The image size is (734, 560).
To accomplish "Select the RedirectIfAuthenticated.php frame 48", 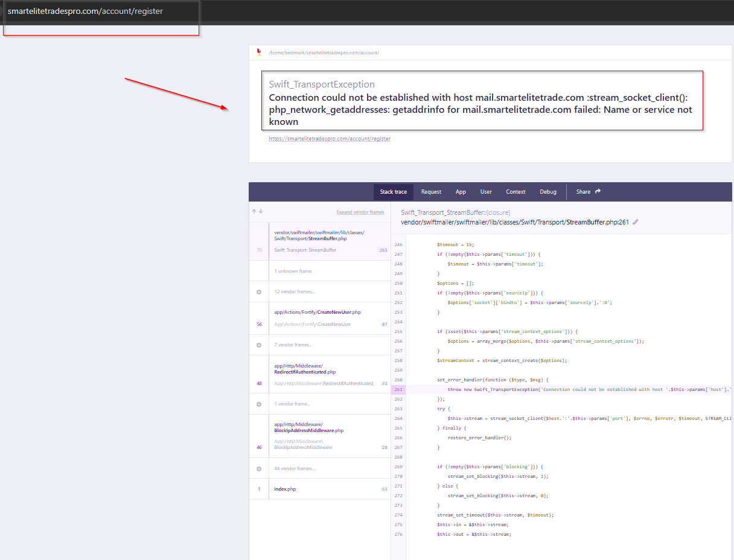I will [x=320, y=374].
